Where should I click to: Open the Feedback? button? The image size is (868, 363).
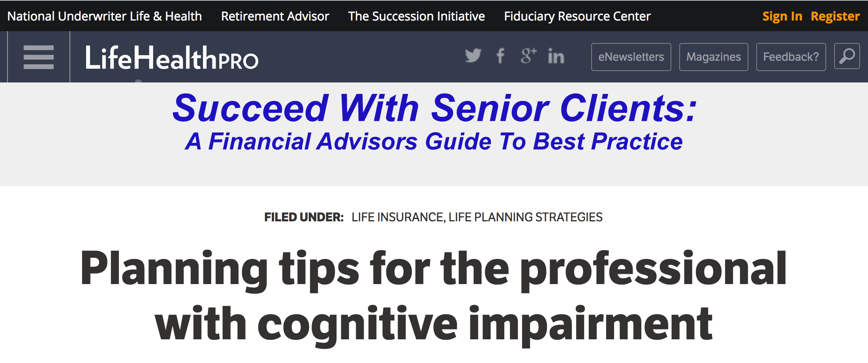click(x=791, y=57)
